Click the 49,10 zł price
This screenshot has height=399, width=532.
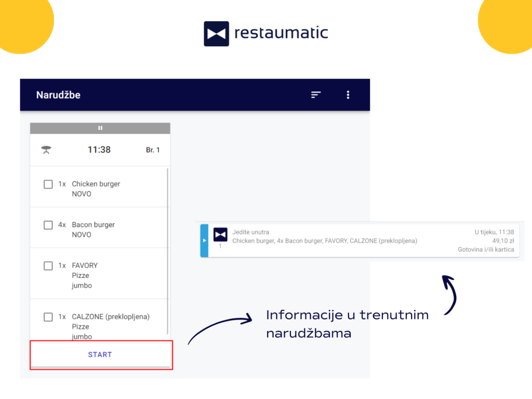pyautogui.click(x=503, y=241)
